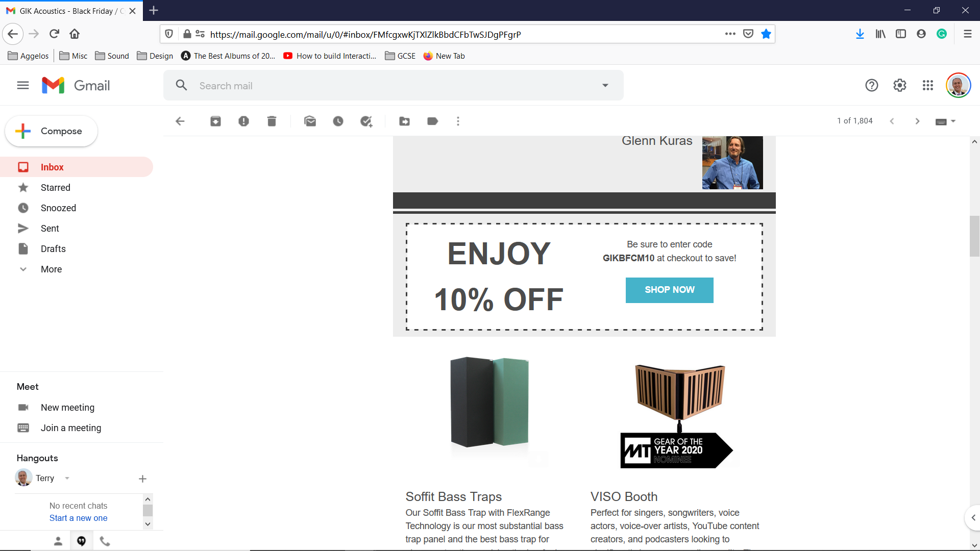Open GCSE bookmarks folder

(x=401, y=56)
